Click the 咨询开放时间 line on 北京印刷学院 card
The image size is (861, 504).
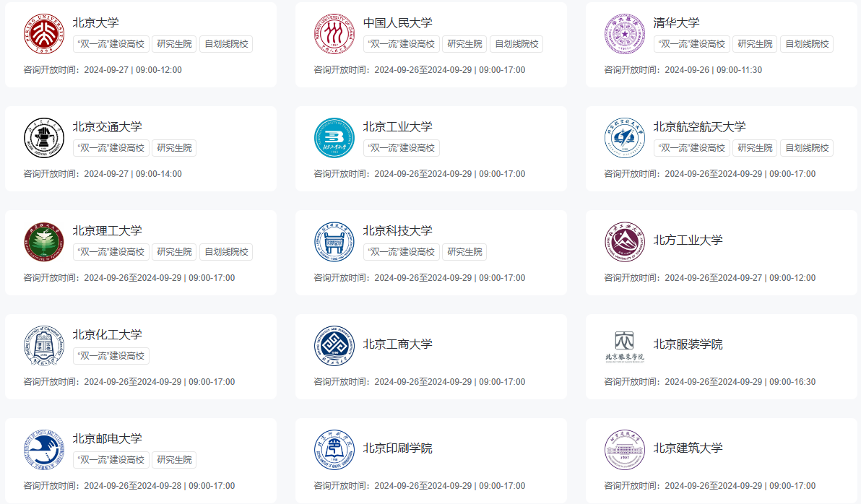click(420, 486)
